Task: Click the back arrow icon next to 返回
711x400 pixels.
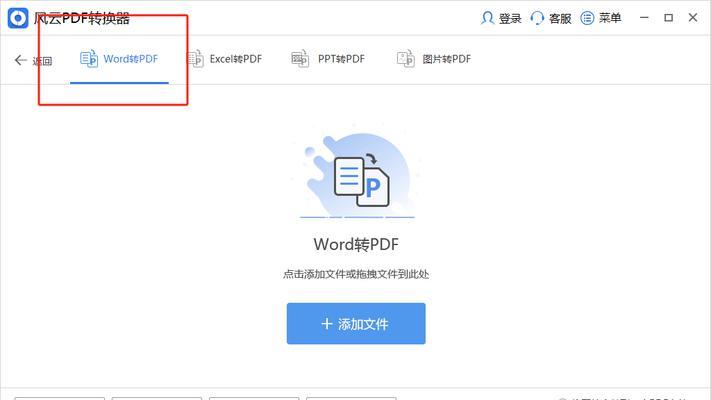Action: 20,60
